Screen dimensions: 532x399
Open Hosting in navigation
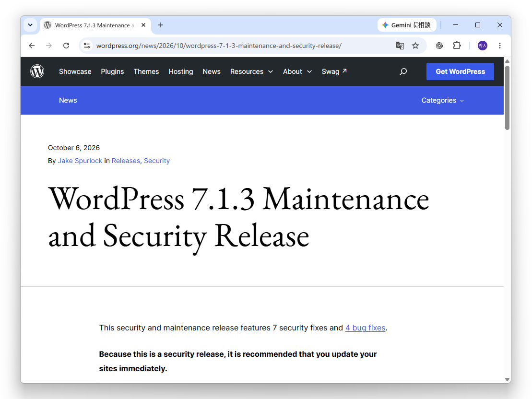tap(181, 71)
